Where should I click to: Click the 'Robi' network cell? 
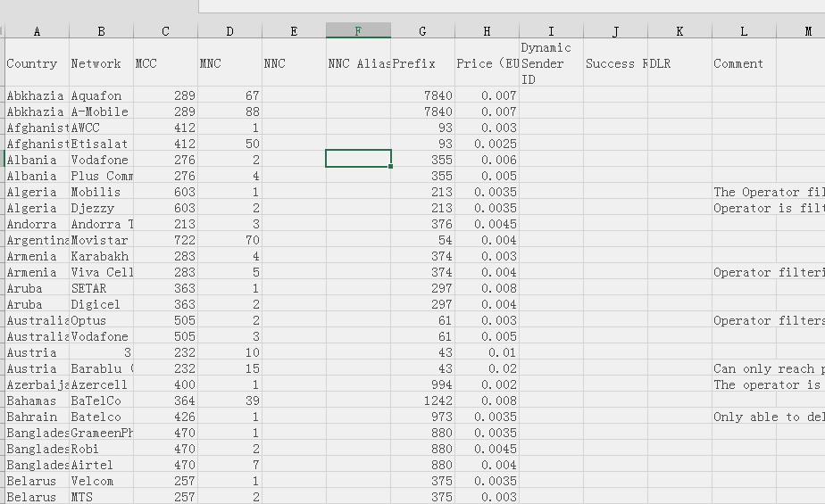(x=101, y=449)
